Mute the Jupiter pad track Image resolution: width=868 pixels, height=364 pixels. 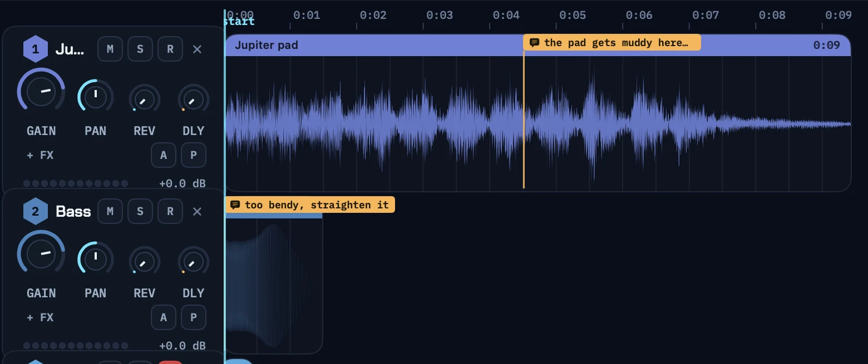pyautogui.click(x=110, y=49)
